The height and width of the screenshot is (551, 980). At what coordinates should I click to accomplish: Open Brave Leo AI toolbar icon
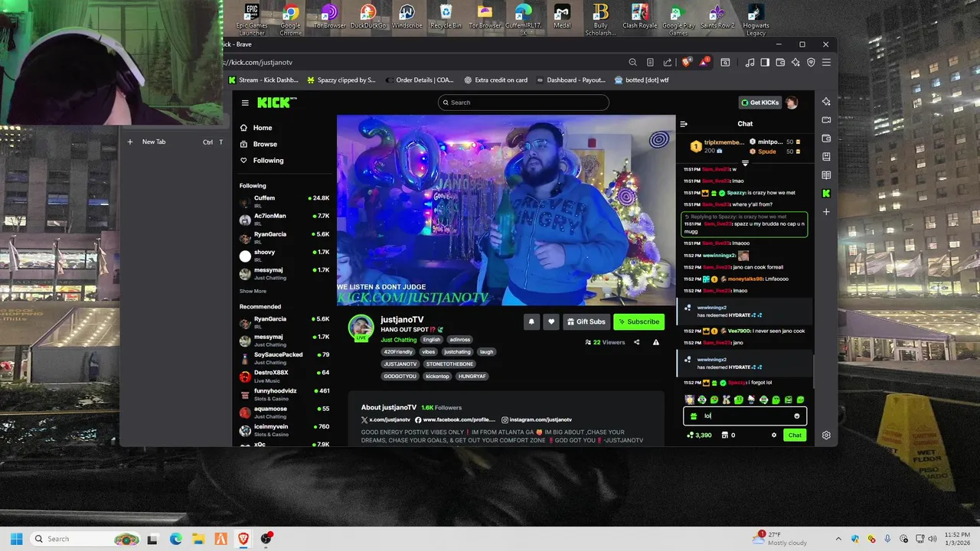click(796, 63)
